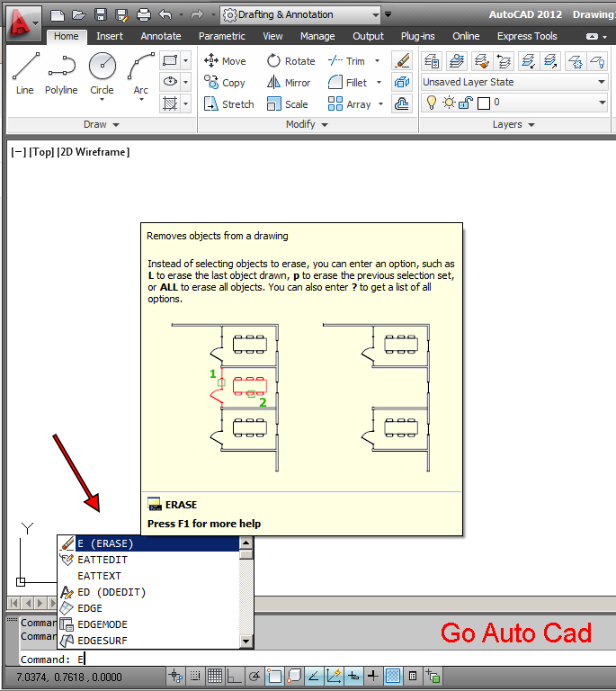The height and width of the screenshot is (691, 616).
Task: Click the Plot printer icon
Action: point(144,15)
